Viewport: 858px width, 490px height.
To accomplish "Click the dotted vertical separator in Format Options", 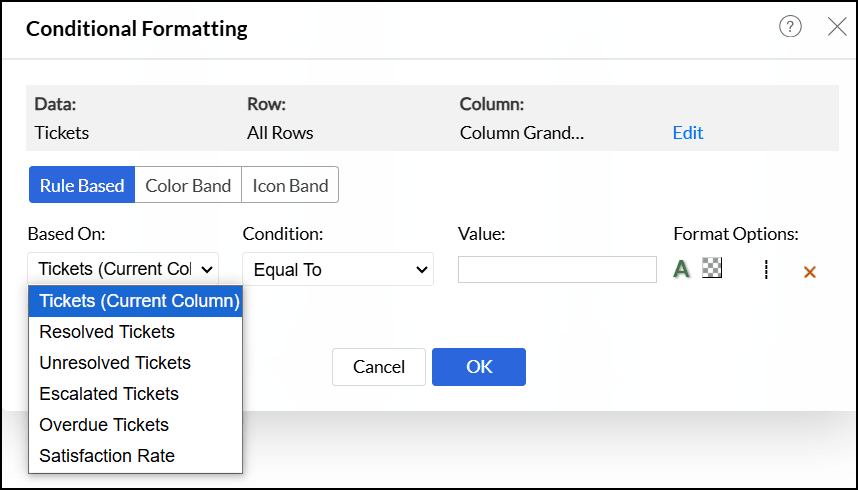I will click(765, 269).
